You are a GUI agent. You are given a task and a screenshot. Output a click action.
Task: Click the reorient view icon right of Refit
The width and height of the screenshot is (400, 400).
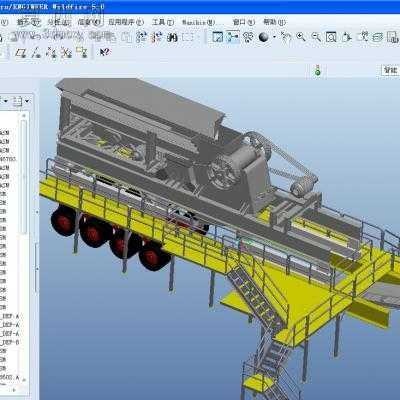347,37
